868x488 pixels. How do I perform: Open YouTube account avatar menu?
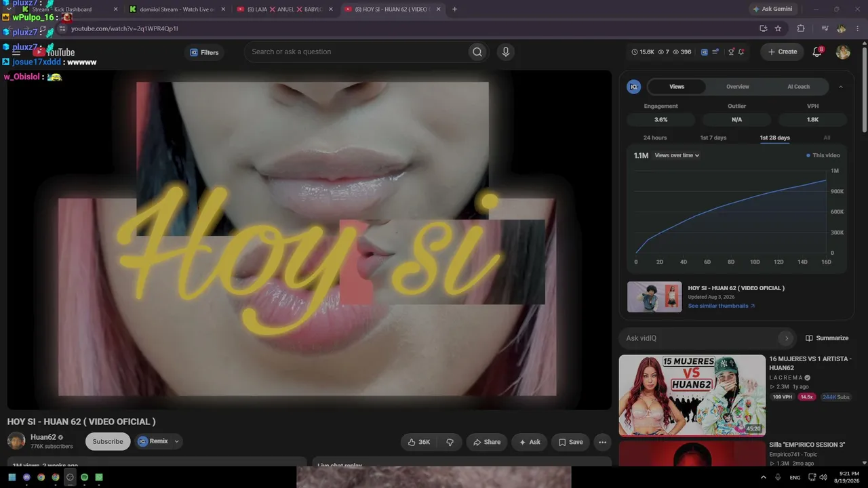click(x=843, y=52)
